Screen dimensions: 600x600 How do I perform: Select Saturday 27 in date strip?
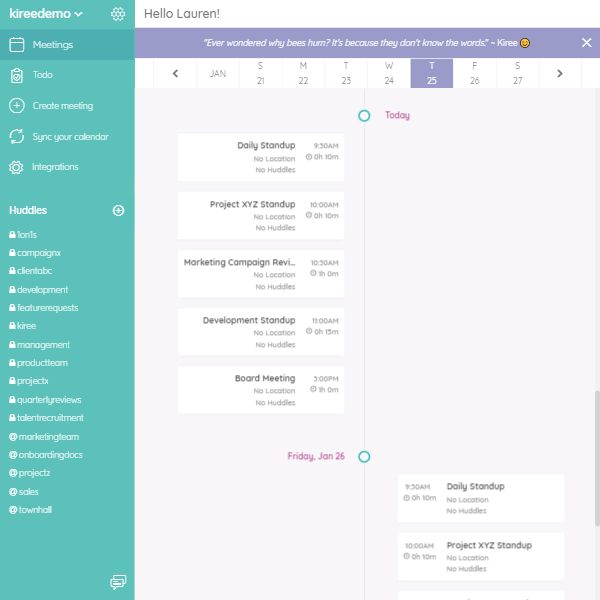pos(517,73)
